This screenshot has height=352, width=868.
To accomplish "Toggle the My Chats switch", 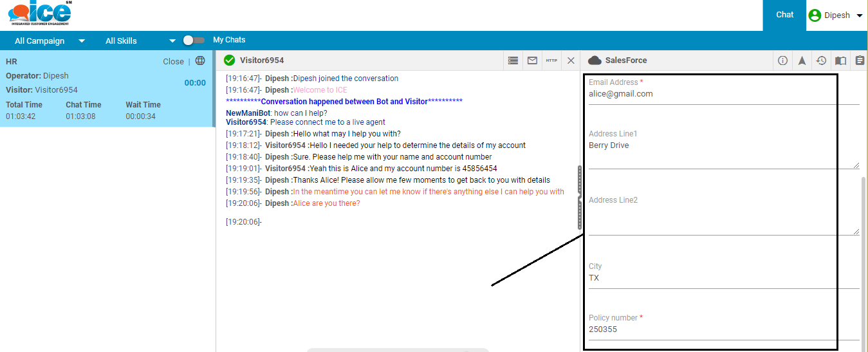I will 193,40.
